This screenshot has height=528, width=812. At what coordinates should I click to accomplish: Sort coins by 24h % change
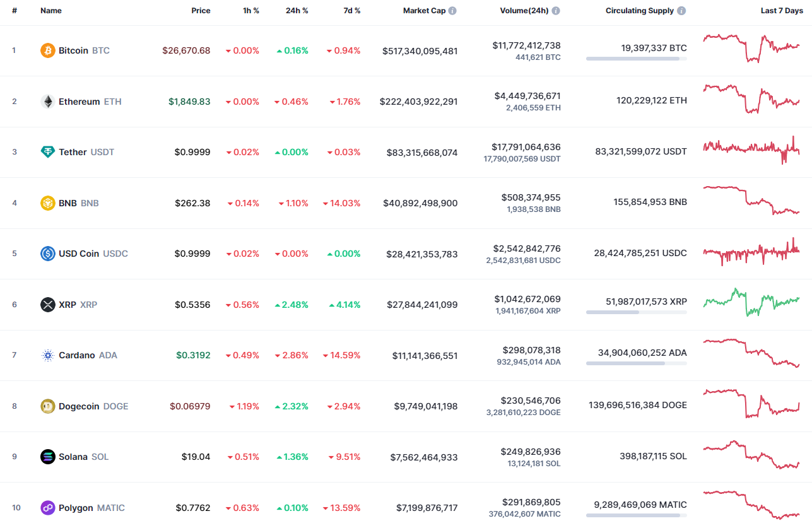297,10
